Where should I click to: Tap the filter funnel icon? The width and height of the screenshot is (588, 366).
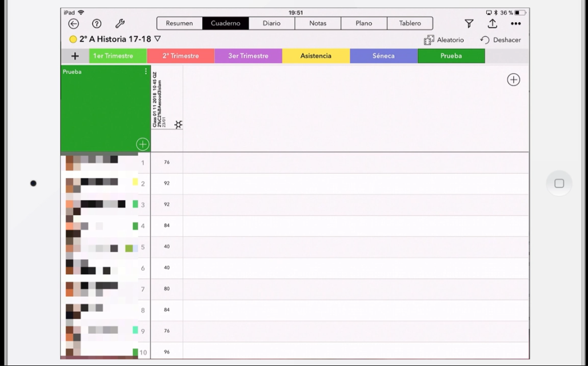pyautogui.click(x=469, y=23)
